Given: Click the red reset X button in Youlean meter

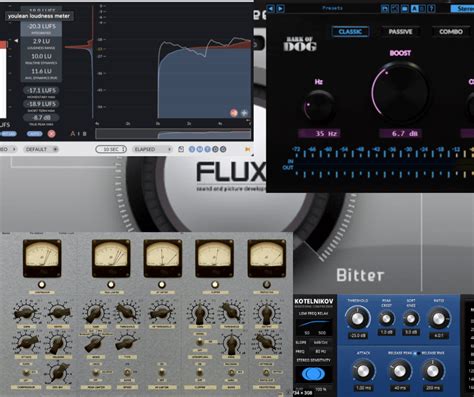Looking at the screenshot, I should [51, 134].
